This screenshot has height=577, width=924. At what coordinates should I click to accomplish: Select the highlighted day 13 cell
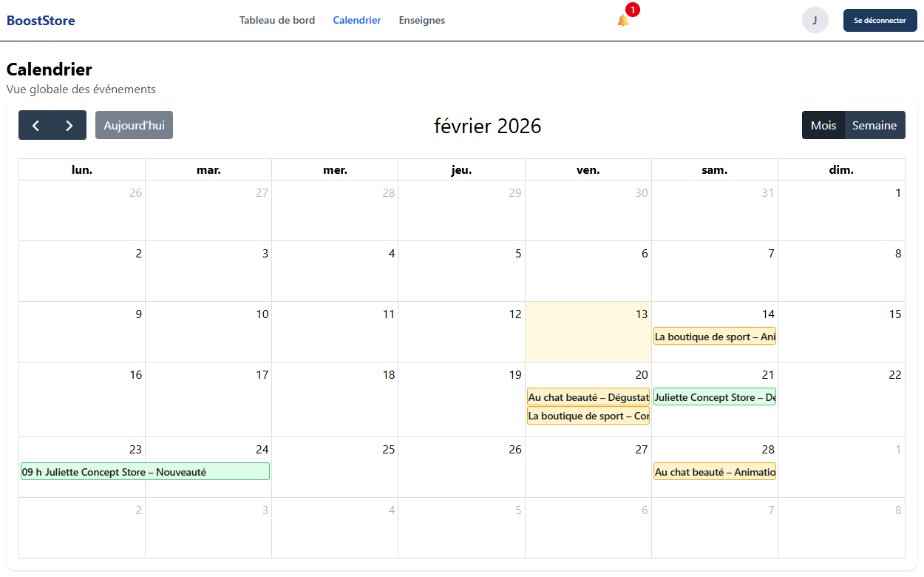click(x=588, y=340)
